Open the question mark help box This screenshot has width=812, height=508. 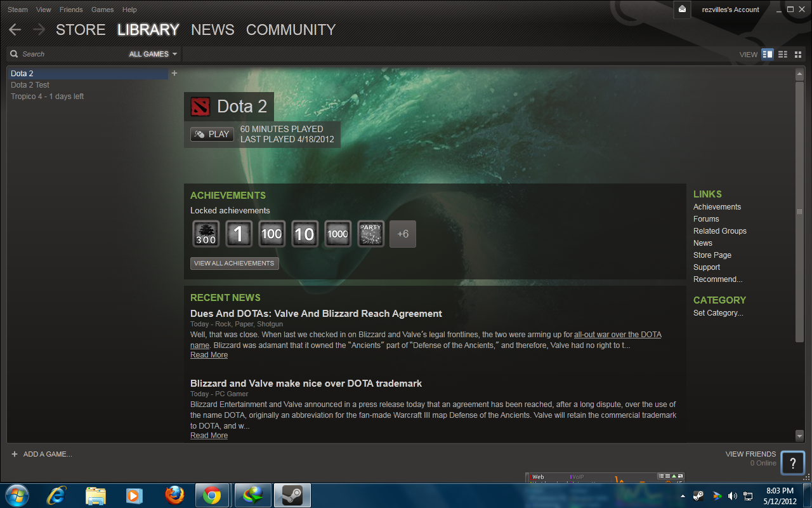click(793, 463)
